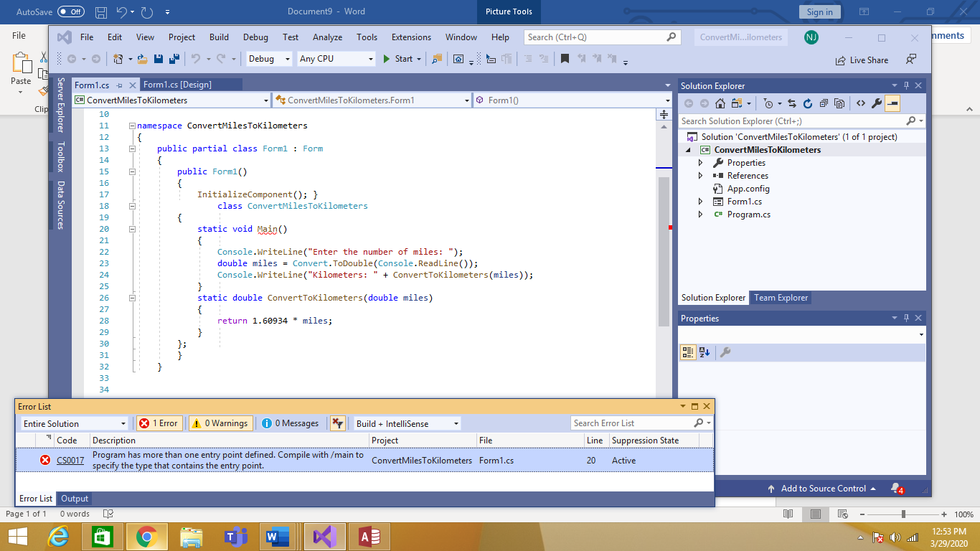Expand the References node
The image size is (980, 551).
point(700,176)
